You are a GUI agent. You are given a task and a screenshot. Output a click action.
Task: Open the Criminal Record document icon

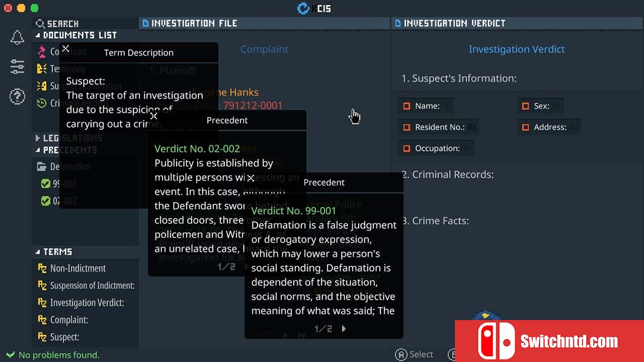tap(41, 103)
